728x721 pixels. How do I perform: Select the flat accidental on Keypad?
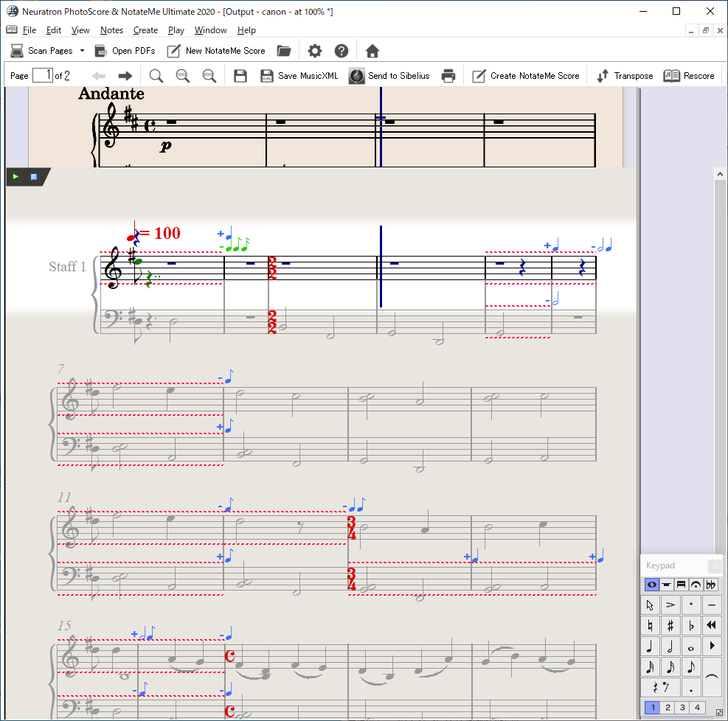[x=691, y=626]
